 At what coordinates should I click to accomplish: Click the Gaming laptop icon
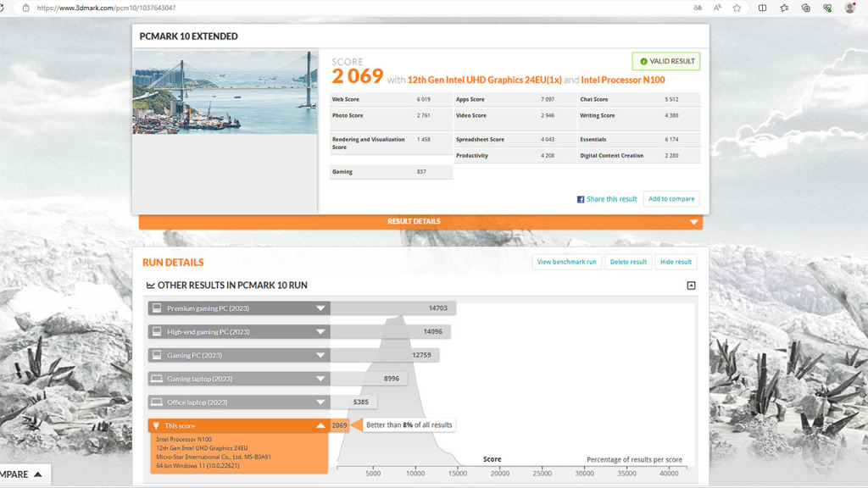point(157,379)
